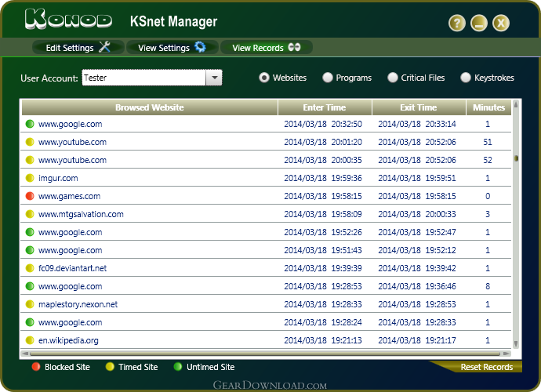This screenshot has height=392, width=541.
Task: Click the green dot beside google.com entered 19:28:24
Action: pos(30,322)
